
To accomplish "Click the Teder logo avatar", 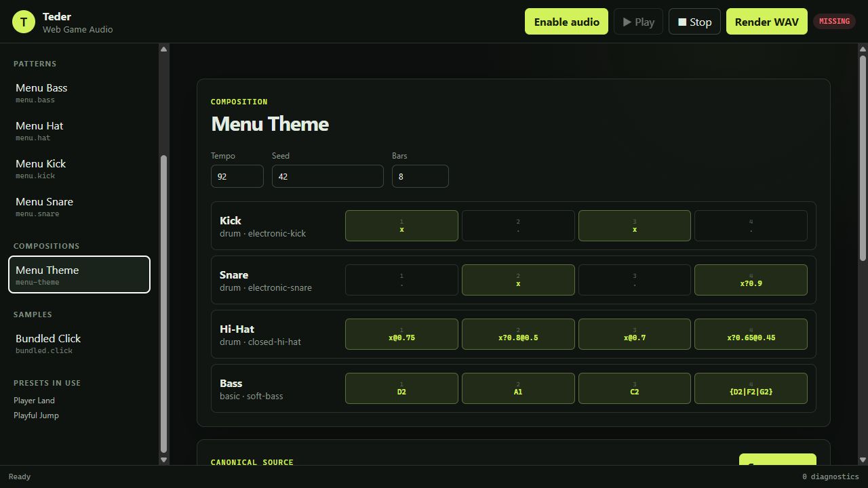I will pyautogui.click(x=24, y=22).
